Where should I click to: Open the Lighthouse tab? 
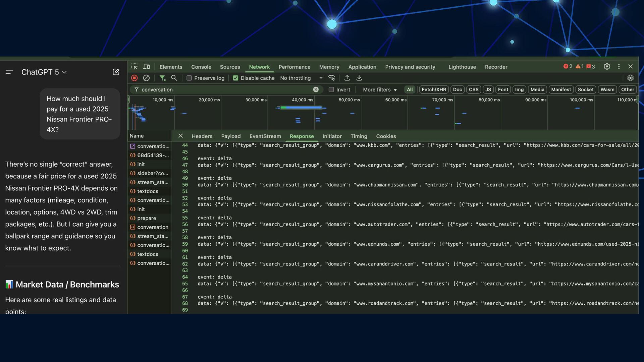pos(462,67)
